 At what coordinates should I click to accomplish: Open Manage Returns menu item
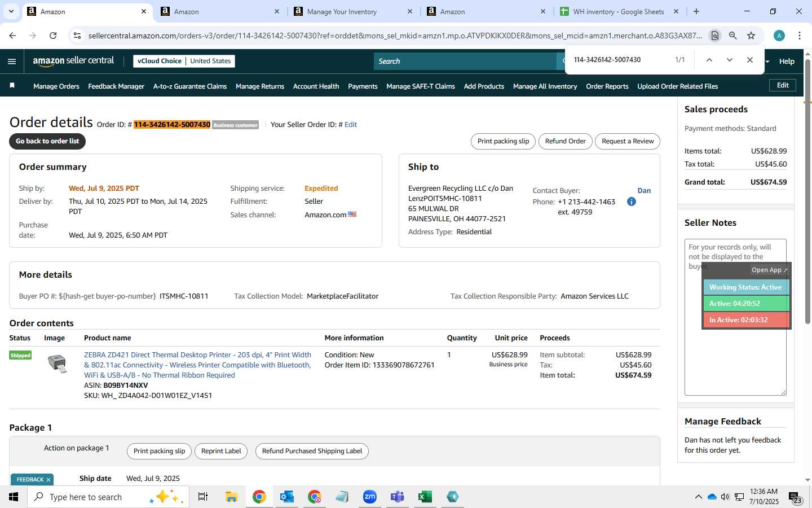pos(260,86)
